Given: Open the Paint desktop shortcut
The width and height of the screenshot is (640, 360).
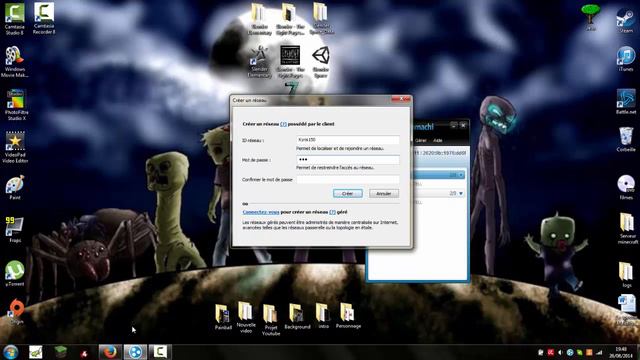Looking at the screenshot, I should (15, 187).
